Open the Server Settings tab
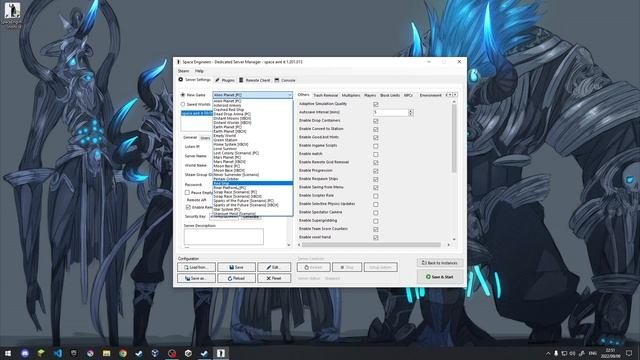Screen dimensions: 640x360 [195, 80]
